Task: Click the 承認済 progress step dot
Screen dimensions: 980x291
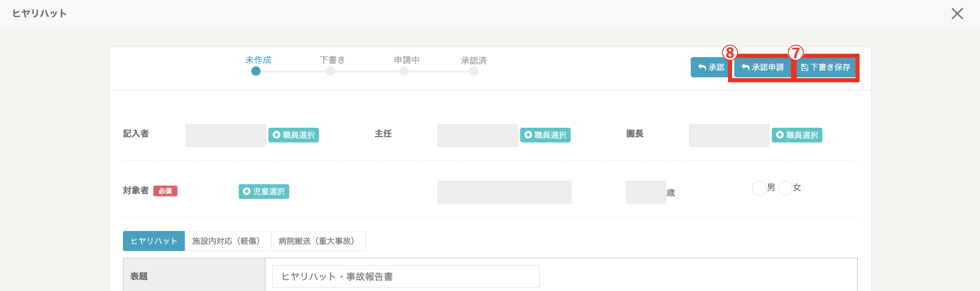Action: (473, 71)
